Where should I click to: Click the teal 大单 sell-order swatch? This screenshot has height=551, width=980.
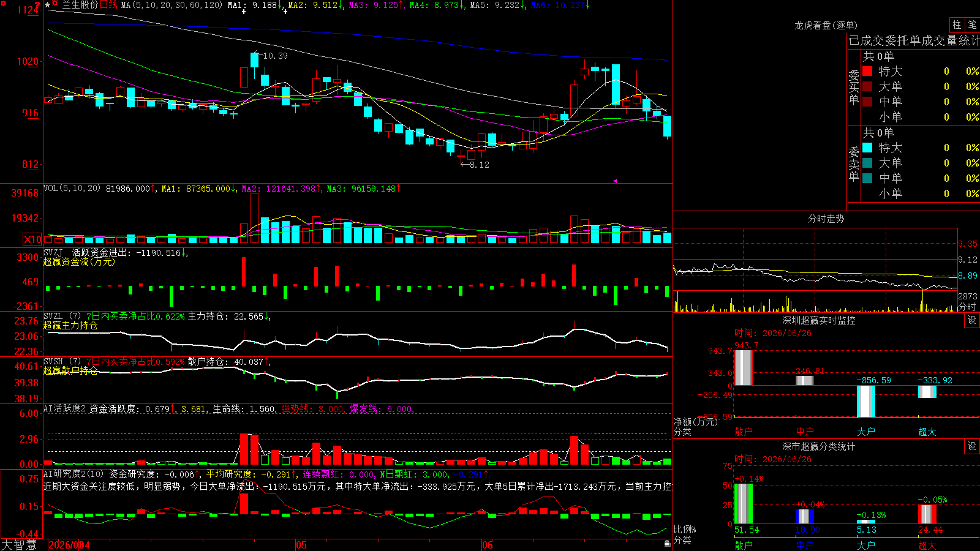pyautogui.click(x=867, y=163)
